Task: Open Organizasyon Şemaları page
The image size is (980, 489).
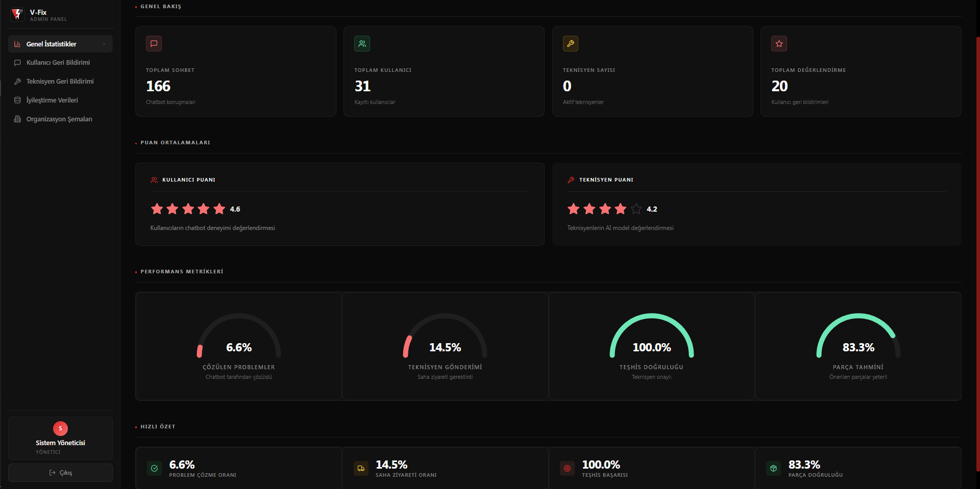Action: pos(60,119)
